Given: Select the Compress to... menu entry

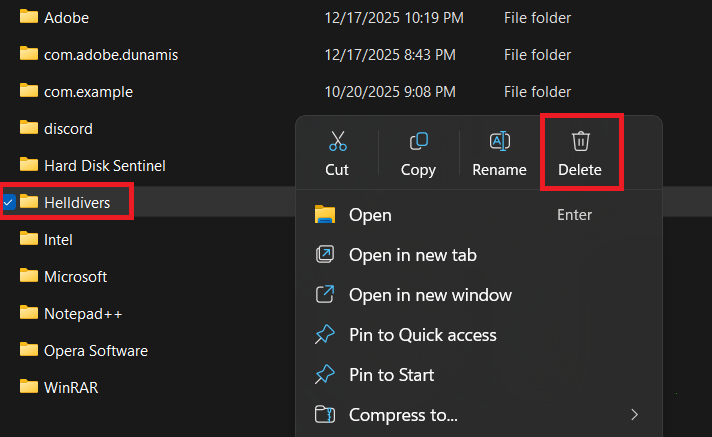Looking at the screenshot, I should coord(403,414).
